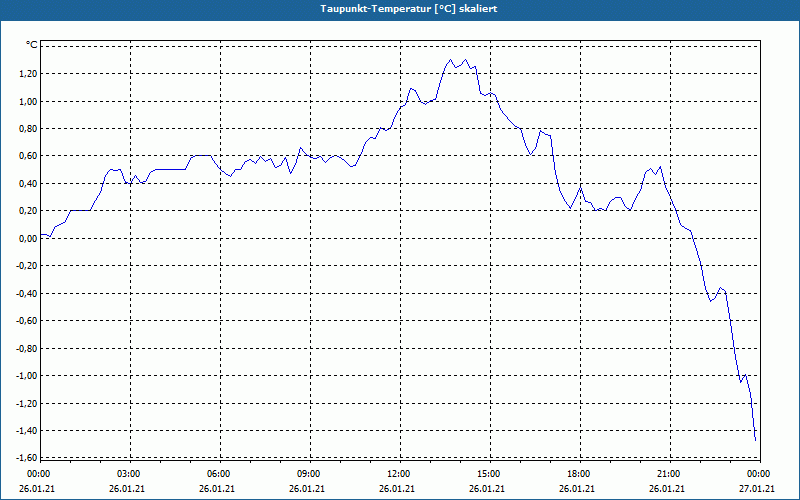Select the y-axis label "1,20"

tap(30, 74)
